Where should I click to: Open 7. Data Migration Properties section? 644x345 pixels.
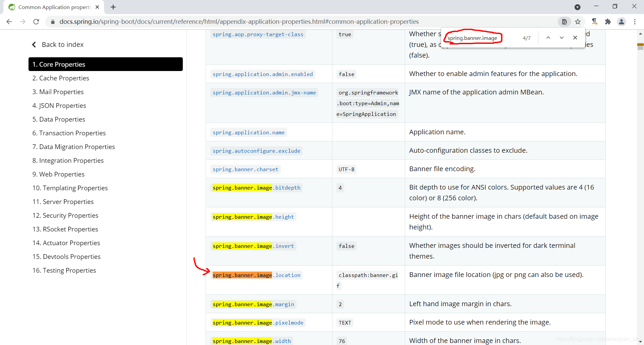click(73, 147)
